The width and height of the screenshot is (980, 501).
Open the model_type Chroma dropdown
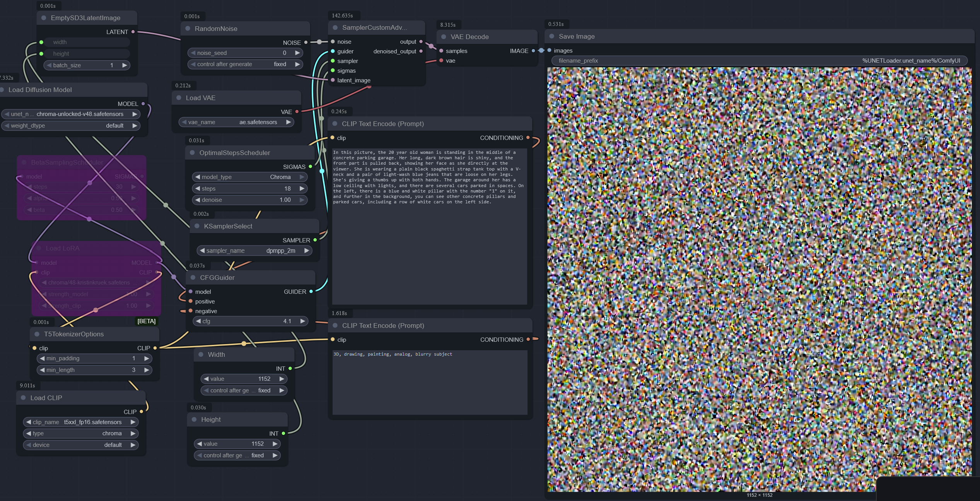pyautogui.click(x=249, y=177)
